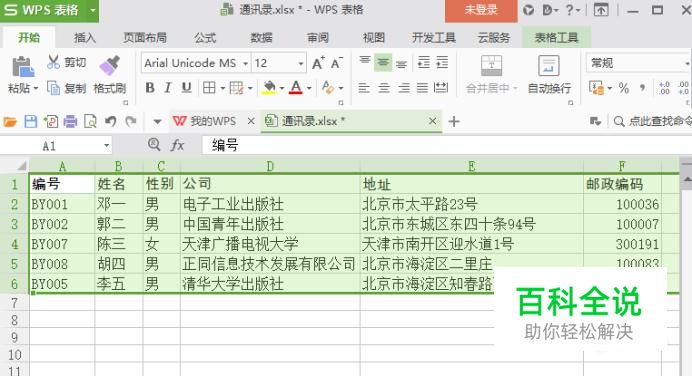
Task: Switch to the 插入 ribbon tab
Action: coord(85,38)
